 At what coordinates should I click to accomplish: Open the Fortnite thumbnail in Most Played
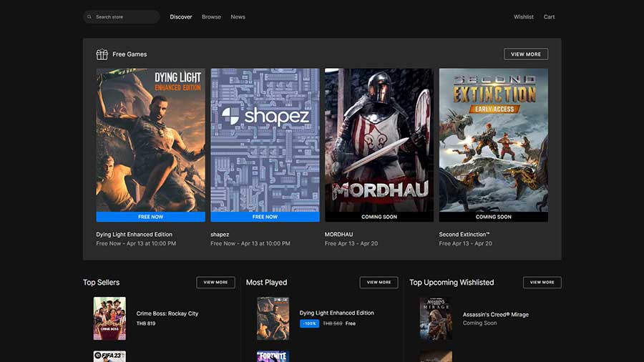coord(273,356)
